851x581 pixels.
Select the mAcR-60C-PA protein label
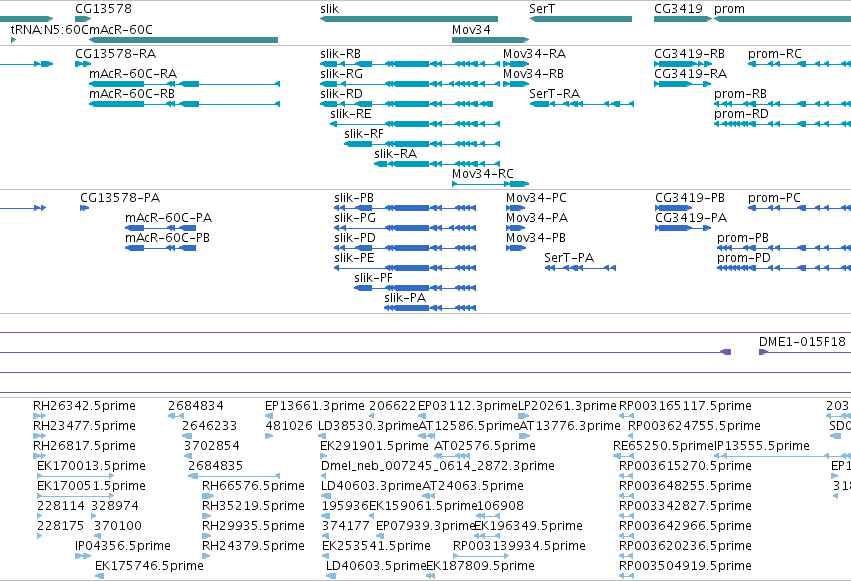[168, 218]
